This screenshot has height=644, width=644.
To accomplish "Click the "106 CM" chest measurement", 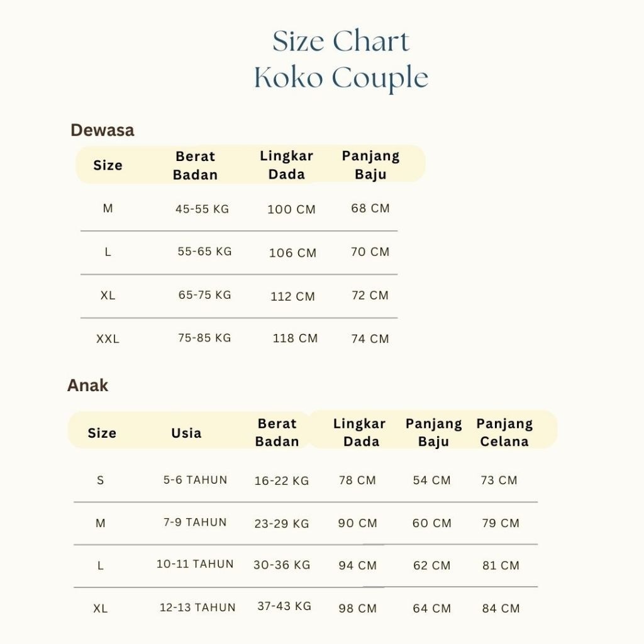I will (292, 253).
